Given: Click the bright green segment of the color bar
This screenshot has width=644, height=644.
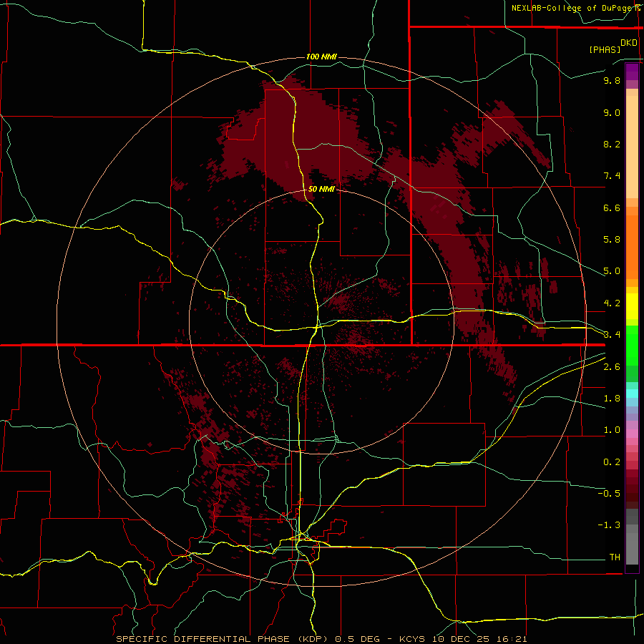Looking at the screenshot, I should (632, 345).
